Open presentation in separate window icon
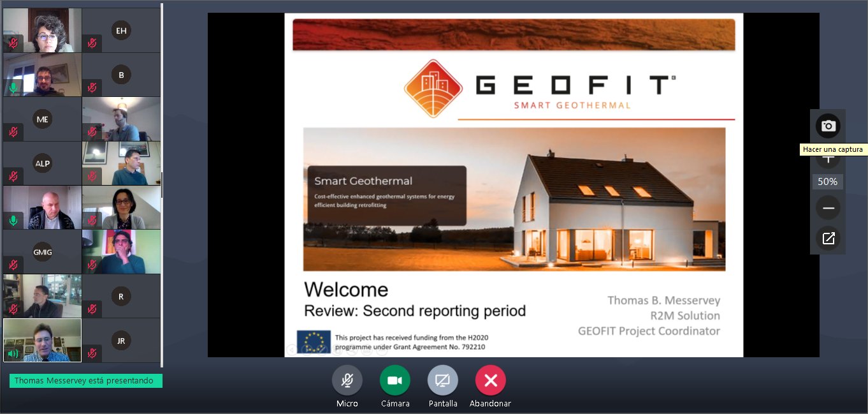Screen dimensions: 868x414 (828, 238)
